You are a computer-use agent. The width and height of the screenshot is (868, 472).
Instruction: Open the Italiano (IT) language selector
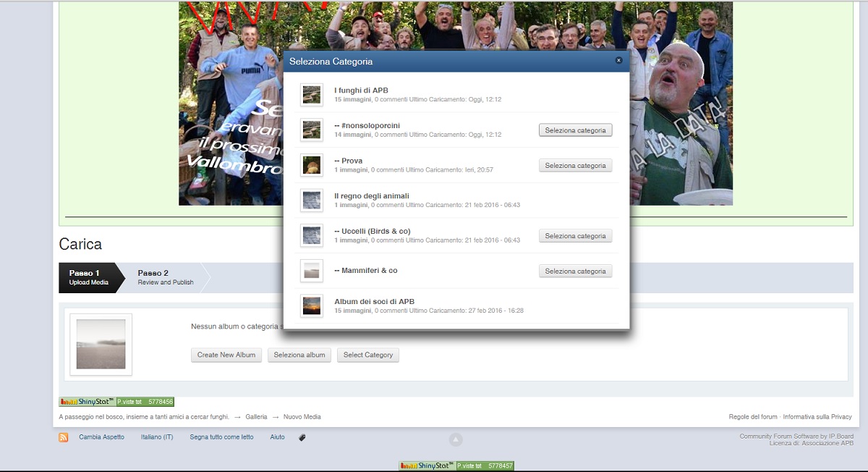point(157,437)
